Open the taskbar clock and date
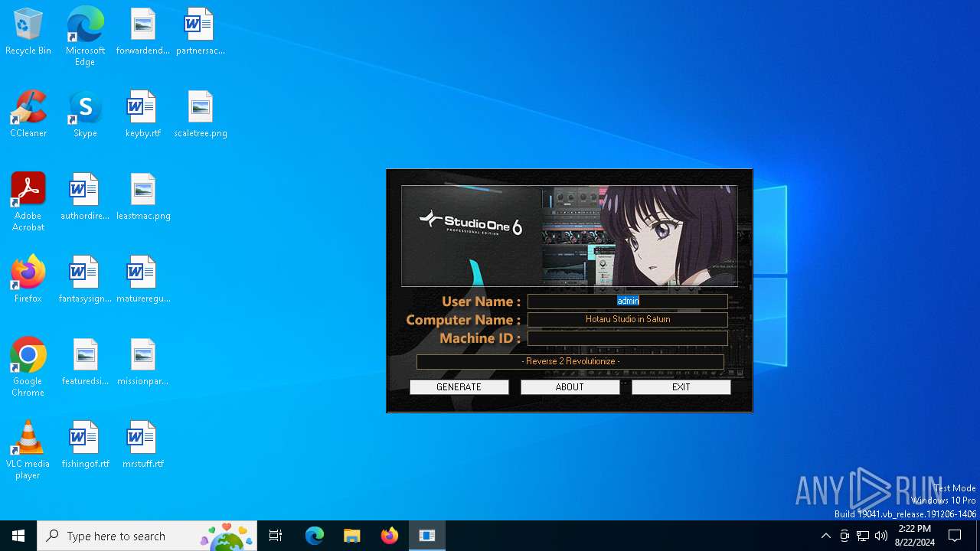The image size is (980, 551). [x=914, y=536]
